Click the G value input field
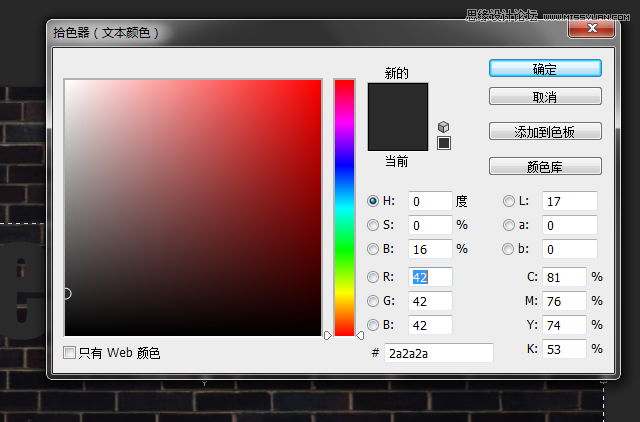Viewport: 640px width, 422px height. point(430,301)
